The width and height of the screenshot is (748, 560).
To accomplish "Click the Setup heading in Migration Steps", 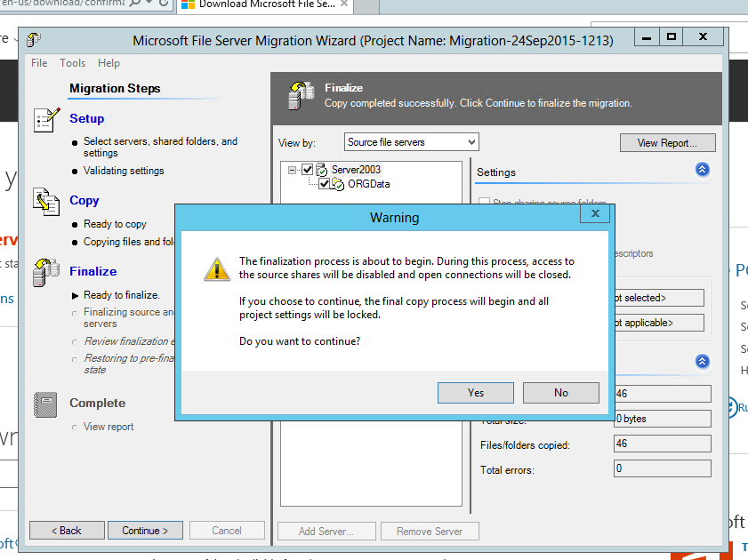I will [87, 119].
